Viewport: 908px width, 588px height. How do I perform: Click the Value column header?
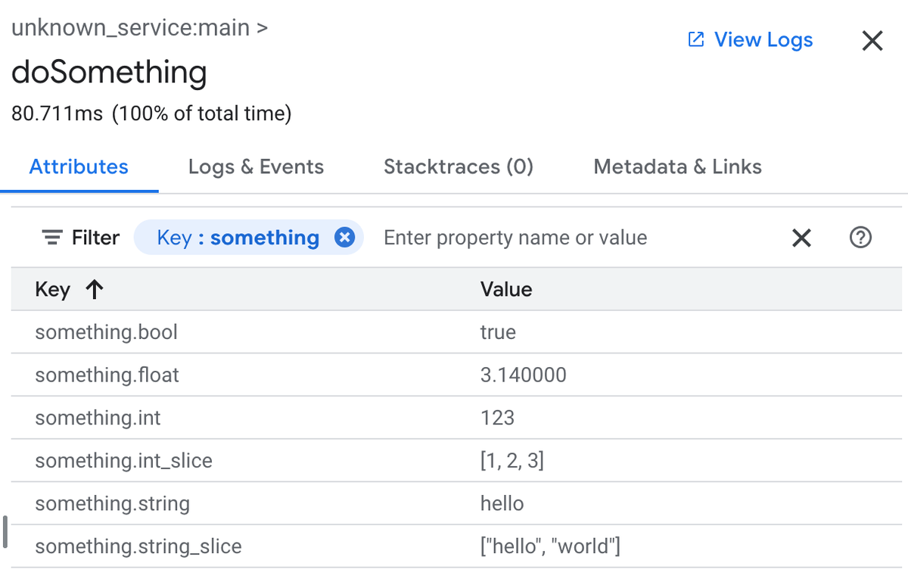coord(506,289)
